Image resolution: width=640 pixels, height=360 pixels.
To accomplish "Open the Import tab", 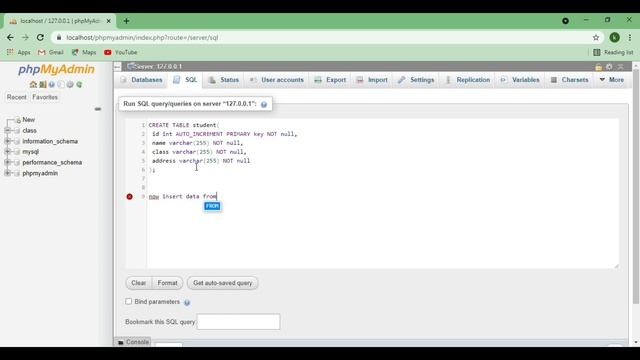I will pos(372,80).
